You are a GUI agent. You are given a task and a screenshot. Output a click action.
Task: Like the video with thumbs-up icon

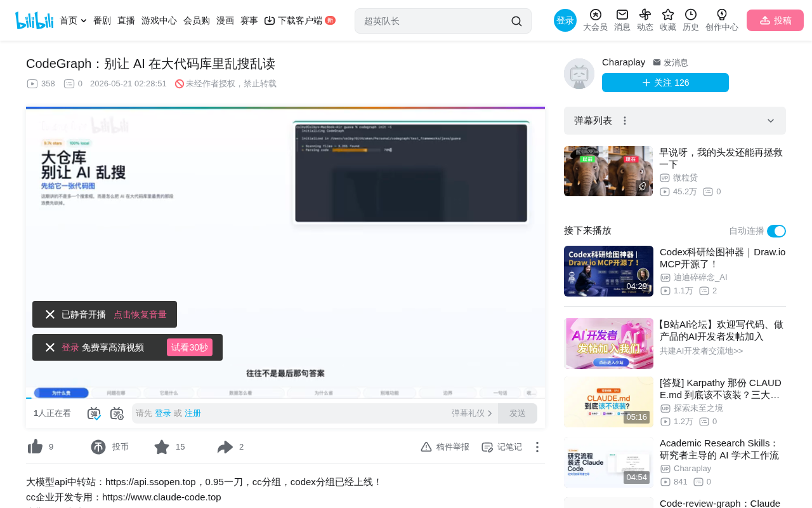[35, 447]
